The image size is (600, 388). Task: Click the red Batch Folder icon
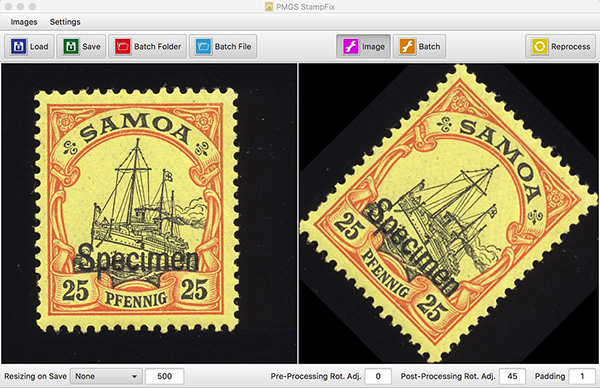(123, 46)
